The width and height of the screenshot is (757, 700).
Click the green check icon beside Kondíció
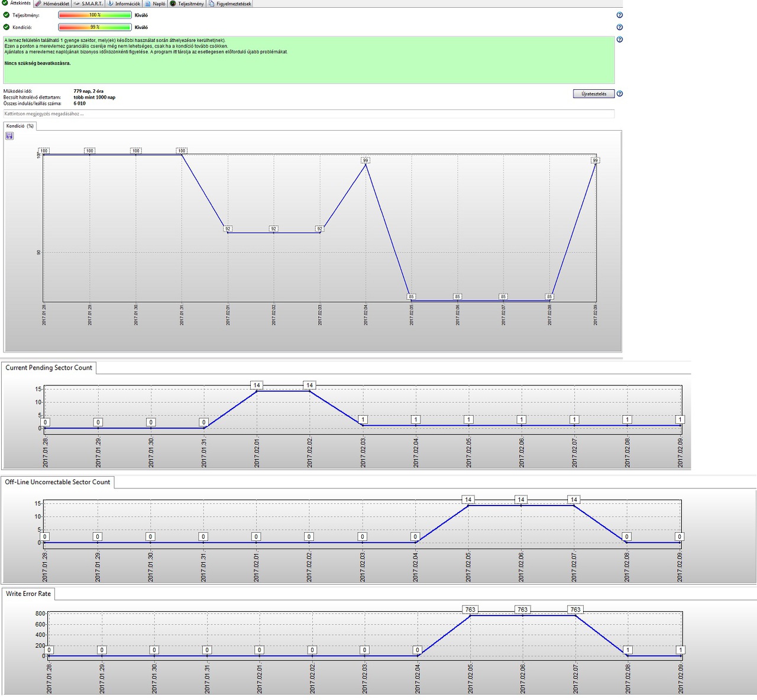click(7, 27)
